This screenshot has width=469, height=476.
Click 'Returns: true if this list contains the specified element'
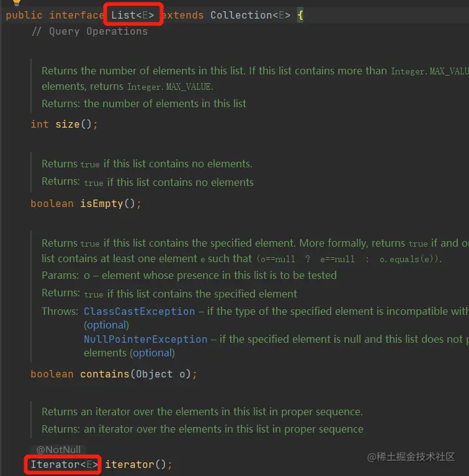(169, 294)
